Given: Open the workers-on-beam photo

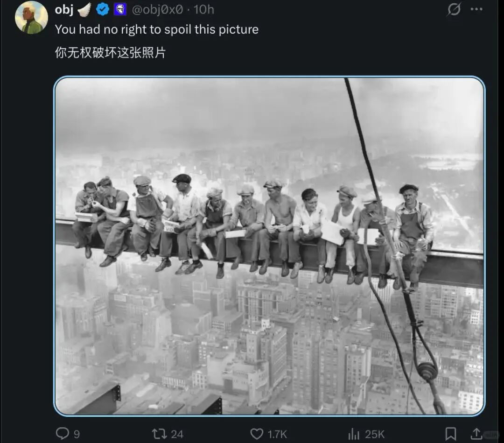Looking at the screenshot, I should (269, 245).
